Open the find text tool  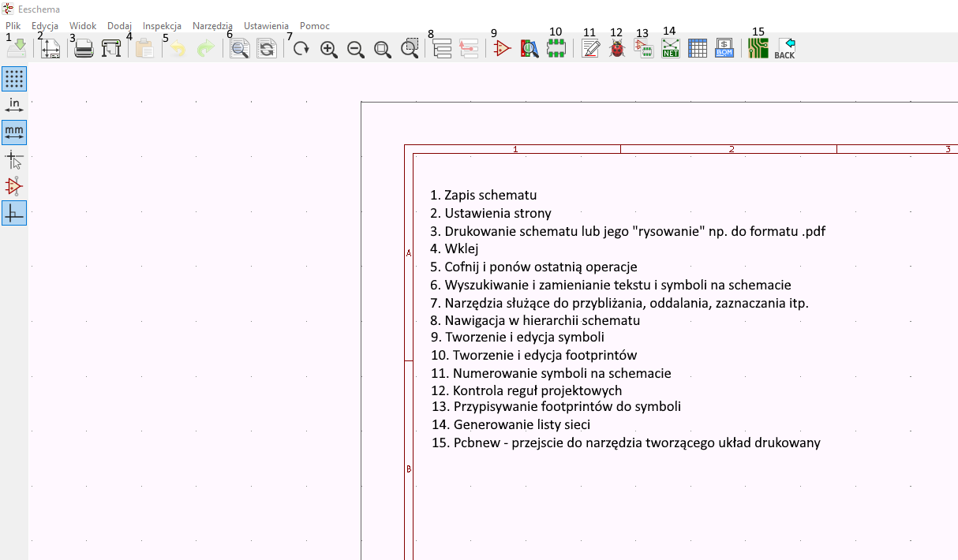pyautogui.click(x=239, y=49)
